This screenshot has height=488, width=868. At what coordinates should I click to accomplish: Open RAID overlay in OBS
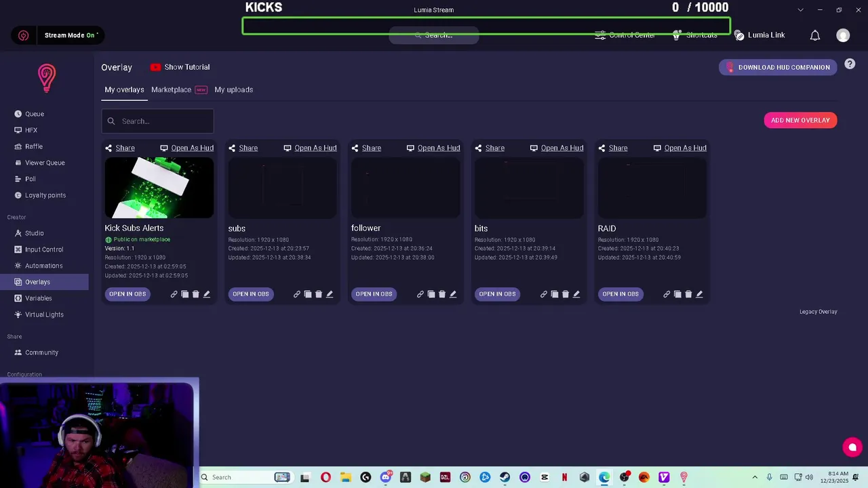(620, 294)
